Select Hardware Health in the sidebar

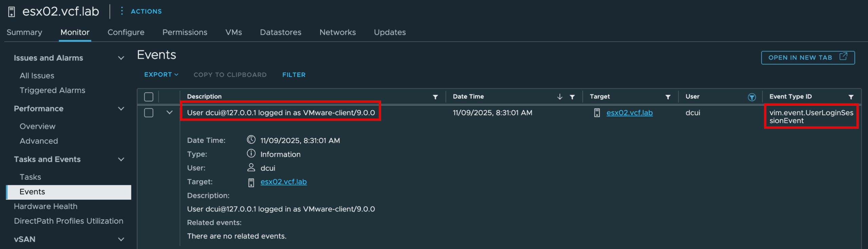click(x=45, y=206)
